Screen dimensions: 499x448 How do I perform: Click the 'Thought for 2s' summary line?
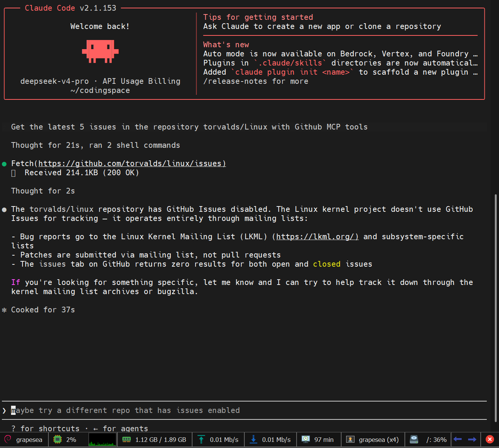coord(43,191)
